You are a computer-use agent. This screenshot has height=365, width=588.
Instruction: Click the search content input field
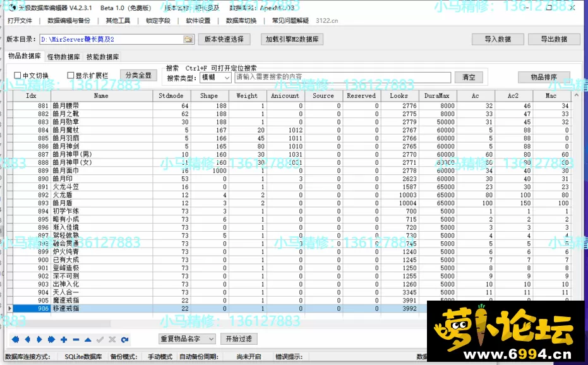pos(342,77)
